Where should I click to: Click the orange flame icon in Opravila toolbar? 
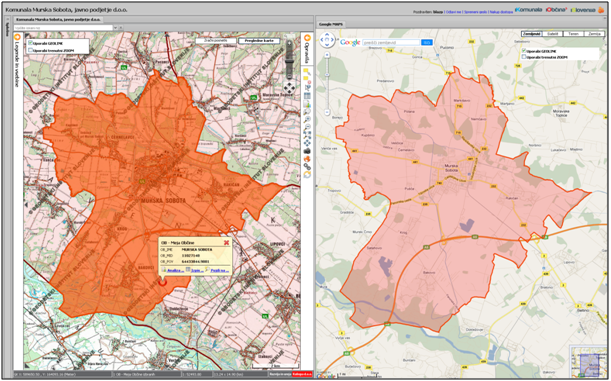point(307,159)
